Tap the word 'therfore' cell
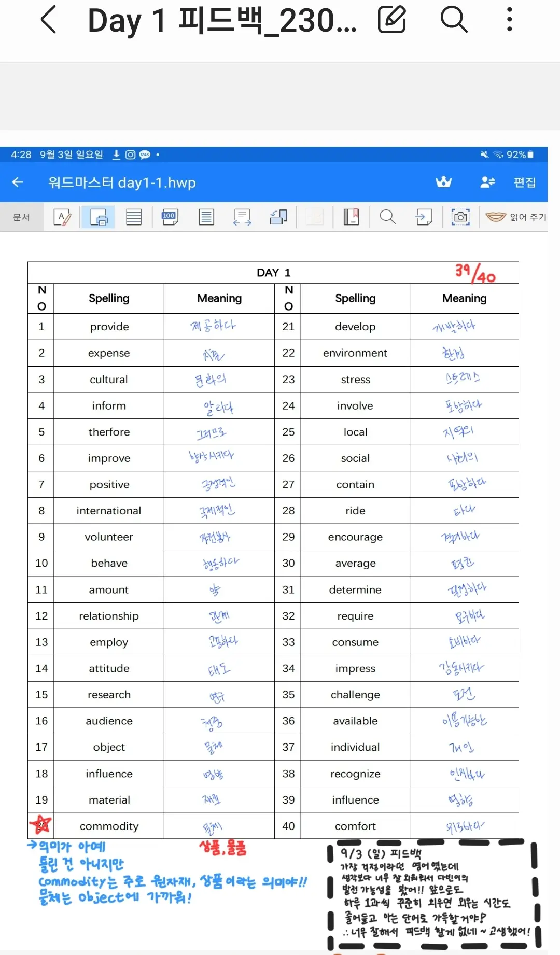The height and width of the screenshot is (955, 560). (109, 432)
